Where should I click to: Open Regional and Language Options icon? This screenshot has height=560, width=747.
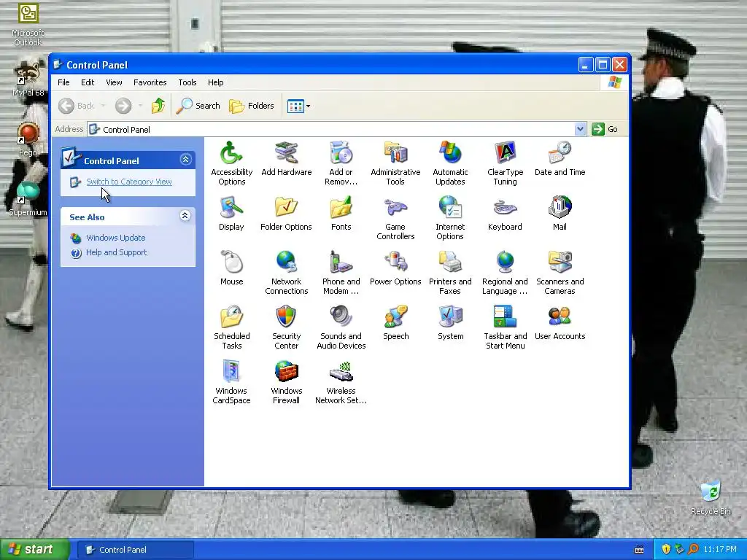coord(505,273)
